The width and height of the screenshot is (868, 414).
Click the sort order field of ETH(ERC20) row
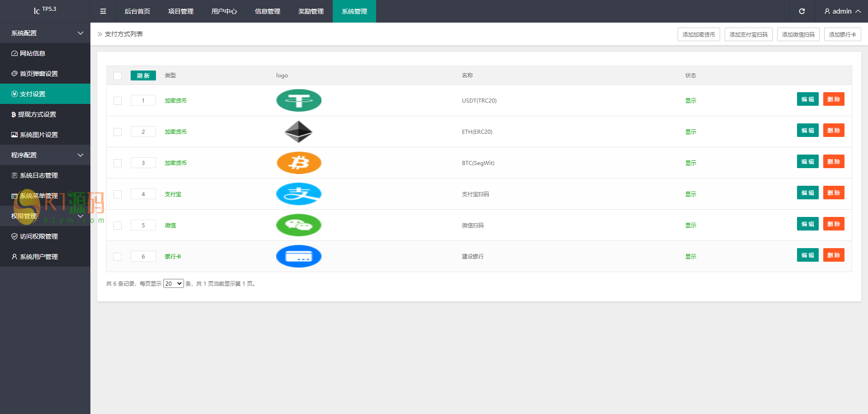(x=143, y=132)
